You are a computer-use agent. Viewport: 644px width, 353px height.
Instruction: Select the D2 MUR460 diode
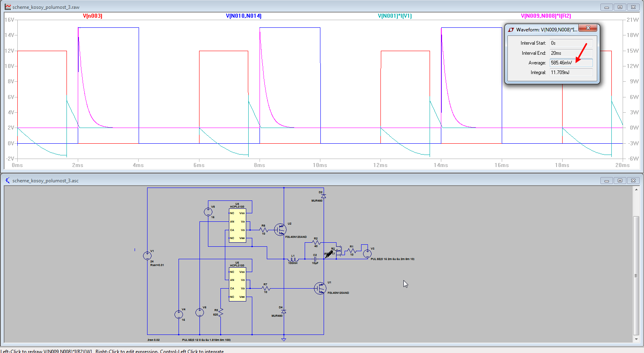tap(323, 196)
